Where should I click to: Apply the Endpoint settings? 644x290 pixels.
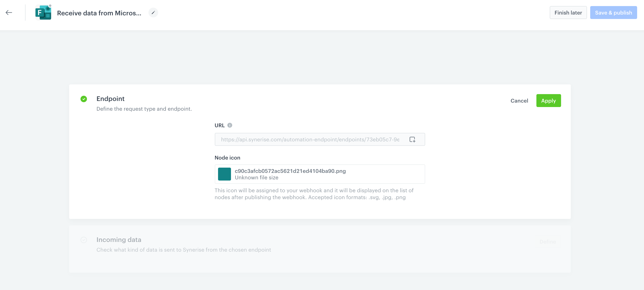(x=548, y=101)
